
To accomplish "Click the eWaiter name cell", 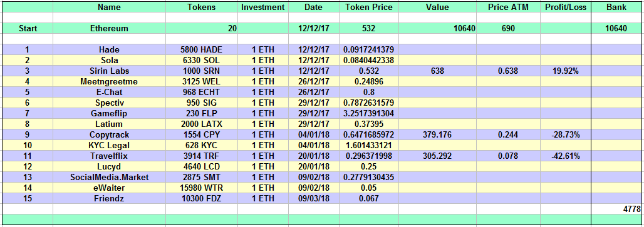I will pos(109,188).
